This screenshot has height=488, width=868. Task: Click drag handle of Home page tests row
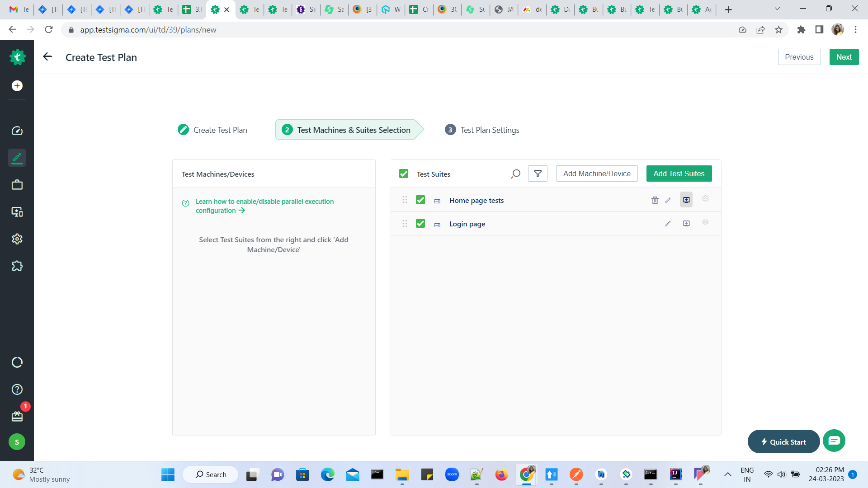[x=405, y=200]
